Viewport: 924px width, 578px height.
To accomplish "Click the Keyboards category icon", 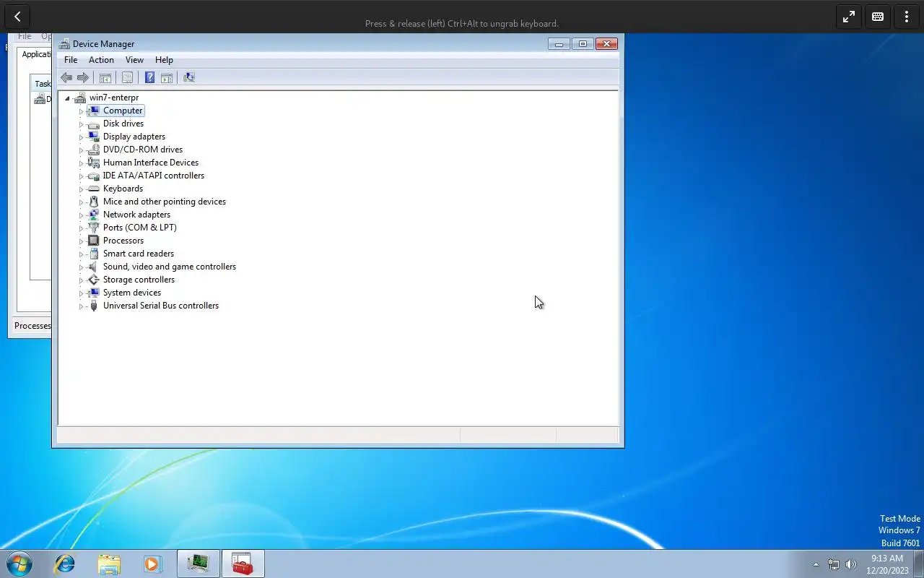I will [93, 189].
